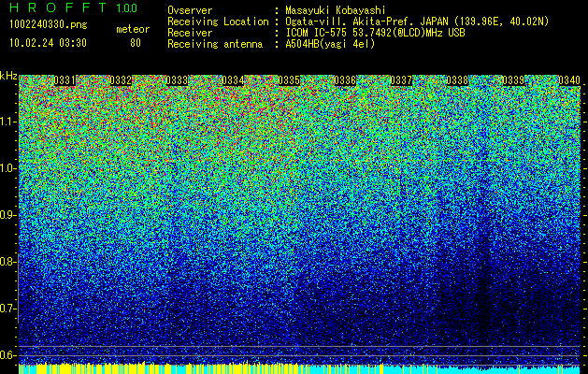Viewport: 588px width, 374px height.
Task: Click the 0339 time marker
Action: pyautogui.click(x=513, y=80)
